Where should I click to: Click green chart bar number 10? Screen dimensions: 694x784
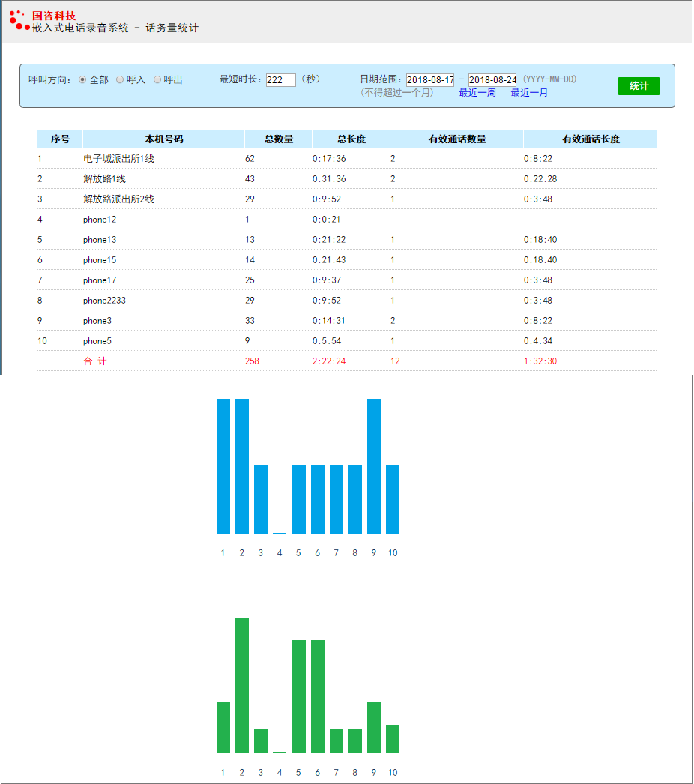click(x=393, y=739)
